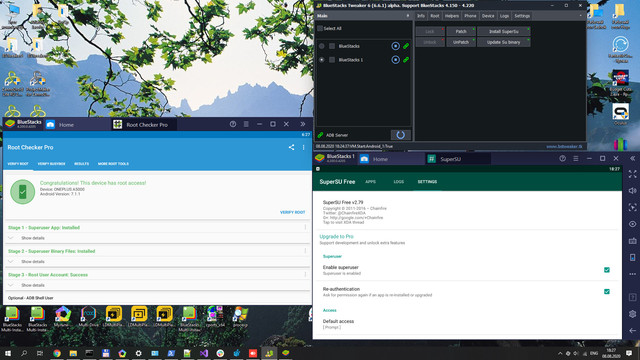This screenshot has height=360, width=640.
Task: Expand the BlueStacks side toolbar arrows
Action: [303, 124]
